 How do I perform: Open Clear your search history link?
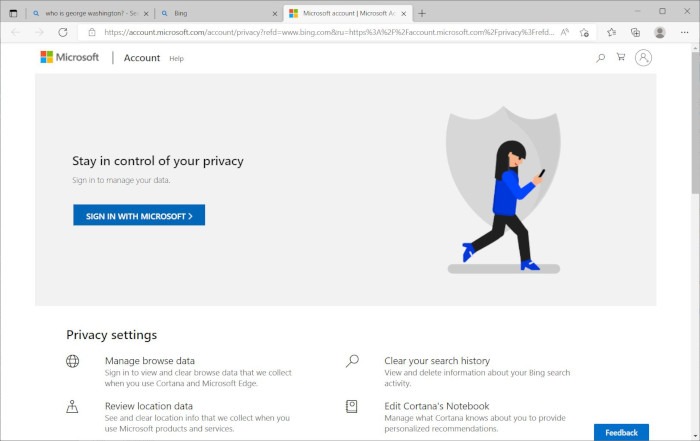[437, 361]
